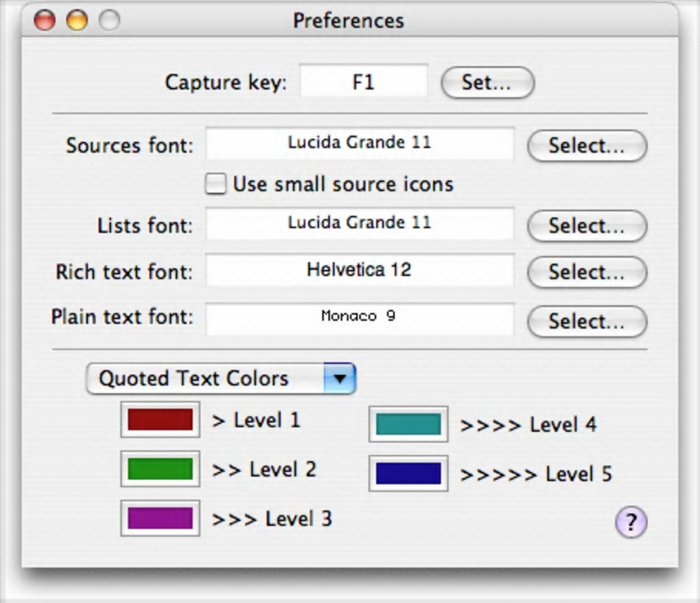Select the teal Level 4 color well

point(408,424)
